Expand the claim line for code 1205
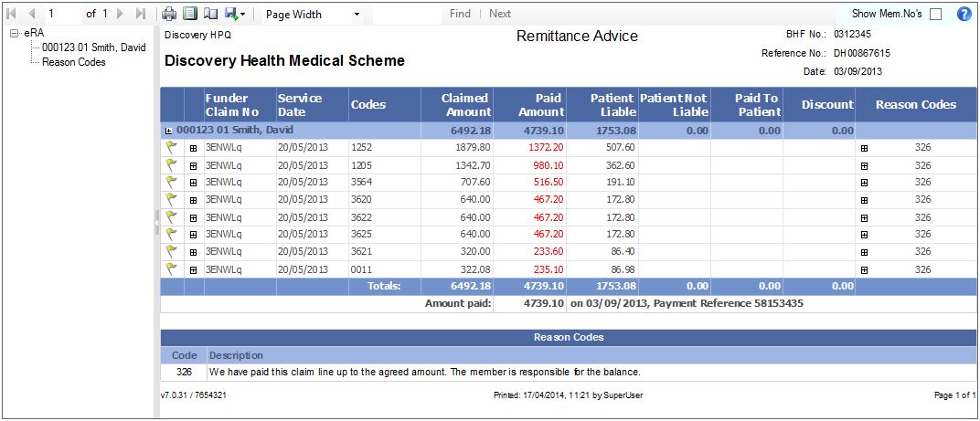 193,165
